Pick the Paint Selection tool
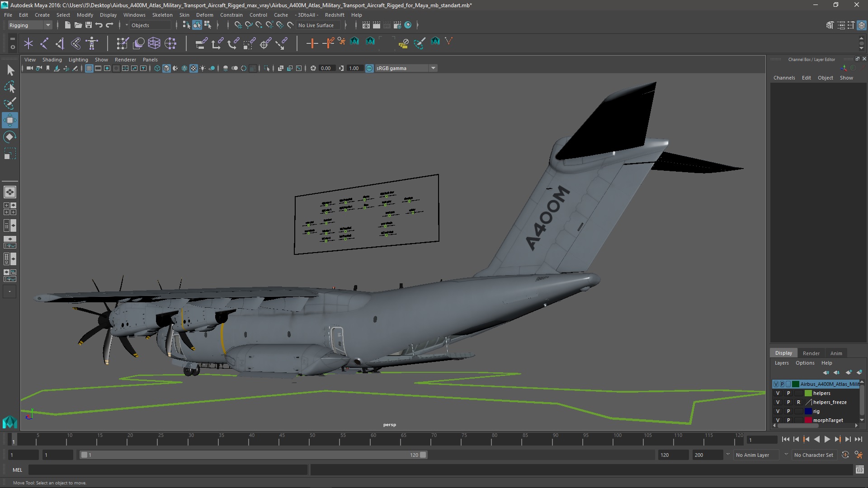Screen dimensions: 868x488 (10, 103)
